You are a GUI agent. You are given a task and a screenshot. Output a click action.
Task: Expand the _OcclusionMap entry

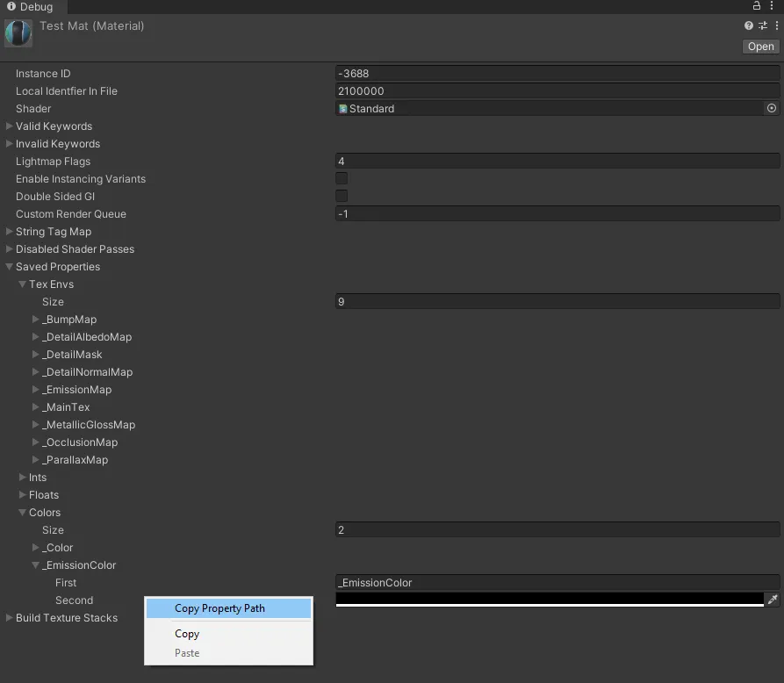coord(35,442)
